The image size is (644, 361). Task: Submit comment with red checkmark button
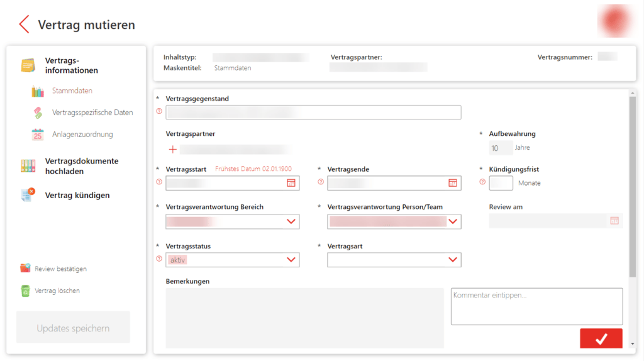point(601,338)
